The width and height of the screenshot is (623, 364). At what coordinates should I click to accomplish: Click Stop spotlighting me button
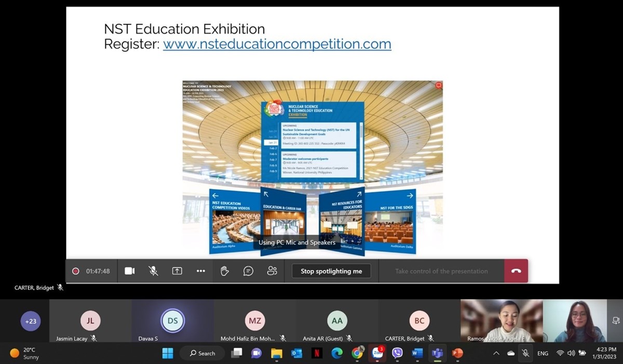pos(331,271)
